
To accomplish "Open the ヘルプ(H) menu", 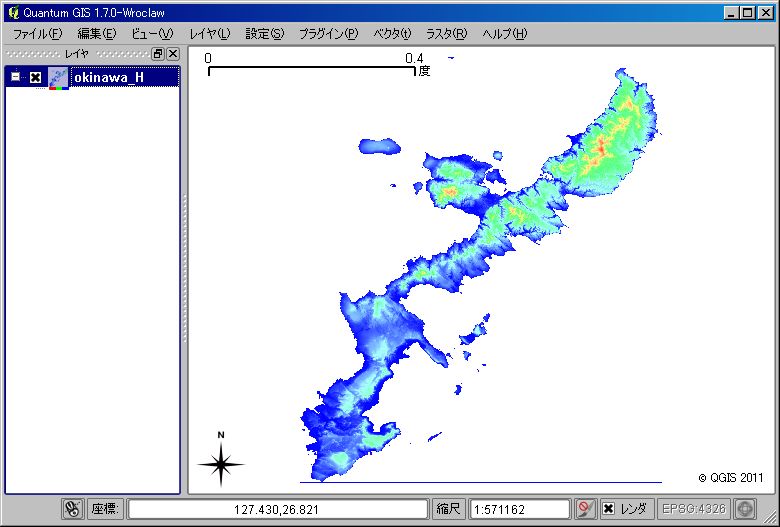I will tap(504, 34).
